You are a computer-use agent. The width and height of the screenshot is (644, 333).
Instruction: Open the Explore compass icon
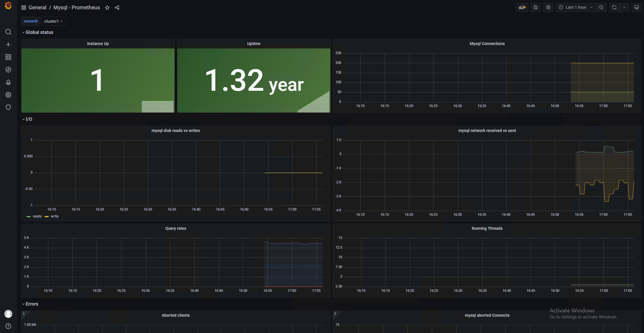pos(8,70)
